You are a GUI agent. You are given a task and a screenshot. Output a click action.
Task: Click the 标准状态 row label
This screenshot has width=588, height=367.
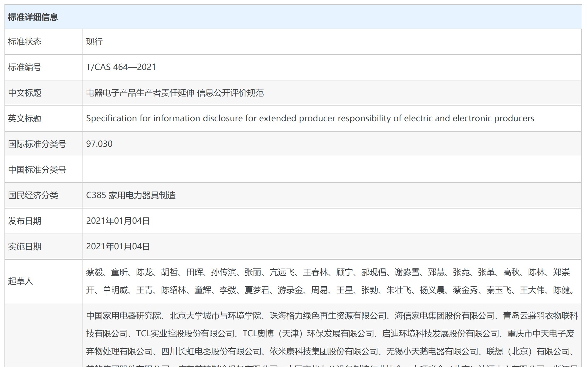(x=25, y=42)
